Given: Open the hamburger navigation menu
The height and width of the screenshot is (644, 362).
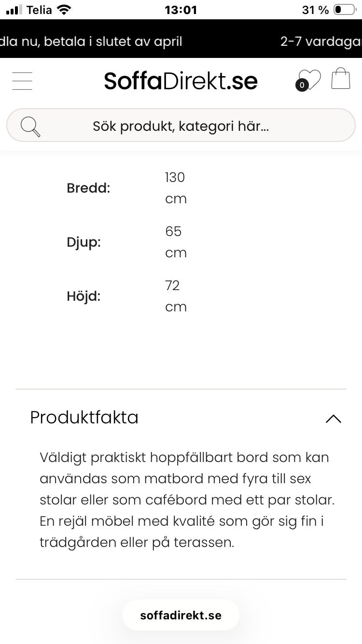Looking at the screenshot, I should [22, 81].
